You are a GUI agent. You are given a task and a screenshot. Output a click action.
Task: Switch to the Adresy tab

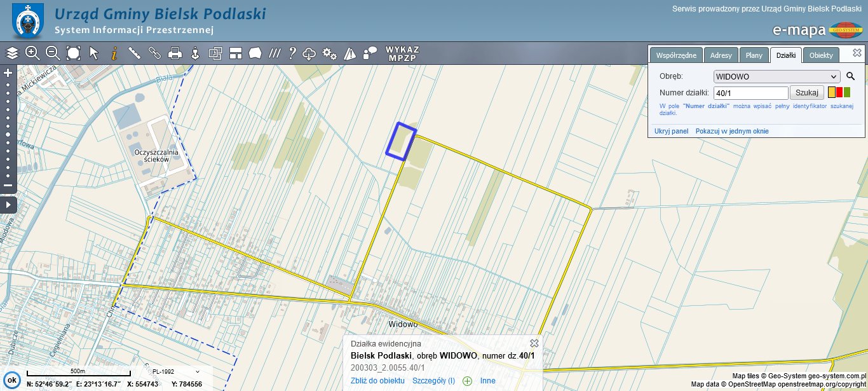pyautogui.click(x=721, y=55)
